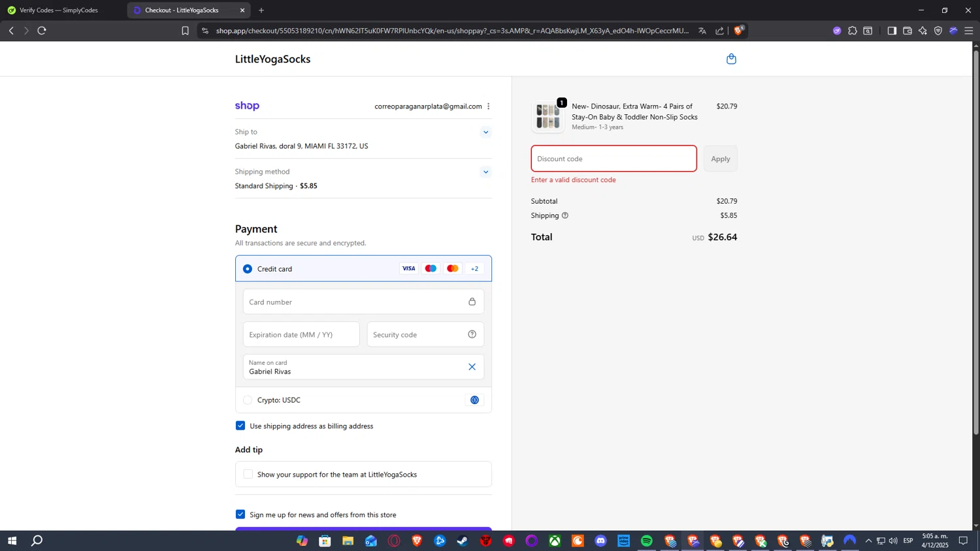
Task: Click the share page icon
Action: point(719,31)
